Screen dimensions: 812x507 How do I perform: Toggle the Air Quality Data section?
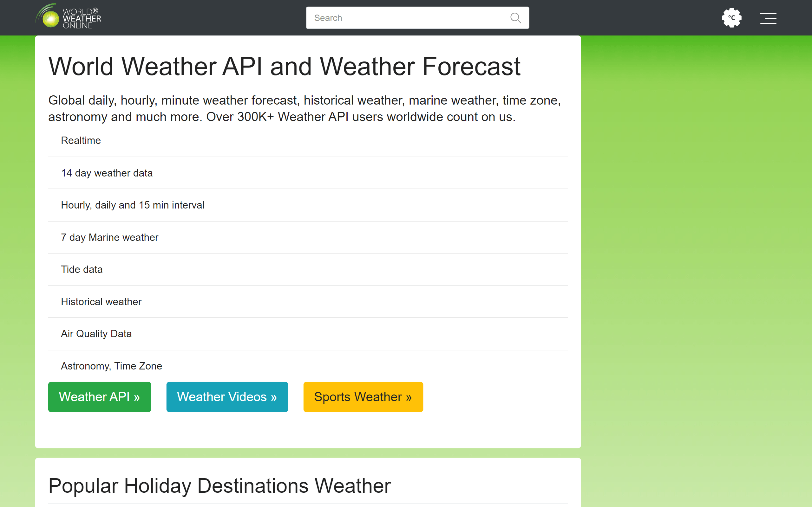click(x=96, y=334)
